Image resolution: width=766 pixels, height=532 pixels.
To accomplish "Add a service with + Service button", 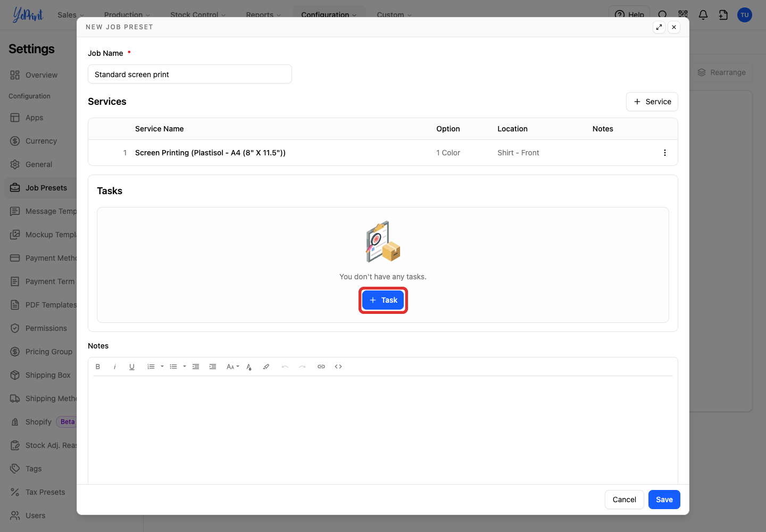I will pos(652,102).
